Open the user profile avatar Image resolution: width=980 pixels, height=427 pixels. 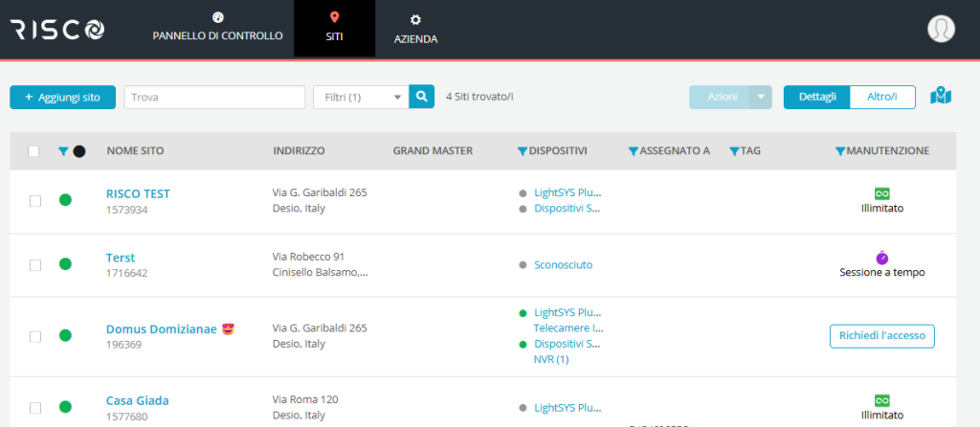[941, 29]
